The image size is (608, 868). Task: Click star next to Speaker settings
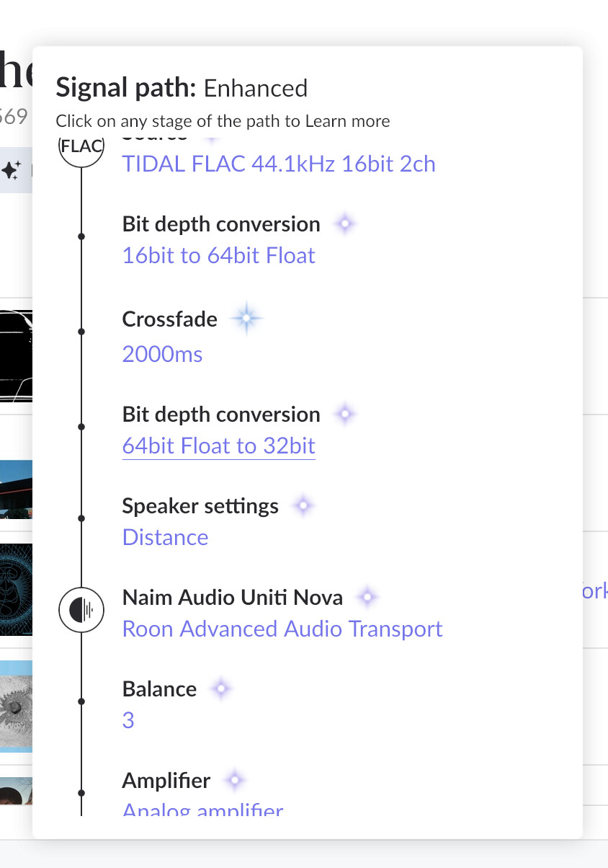click(303, 506)
